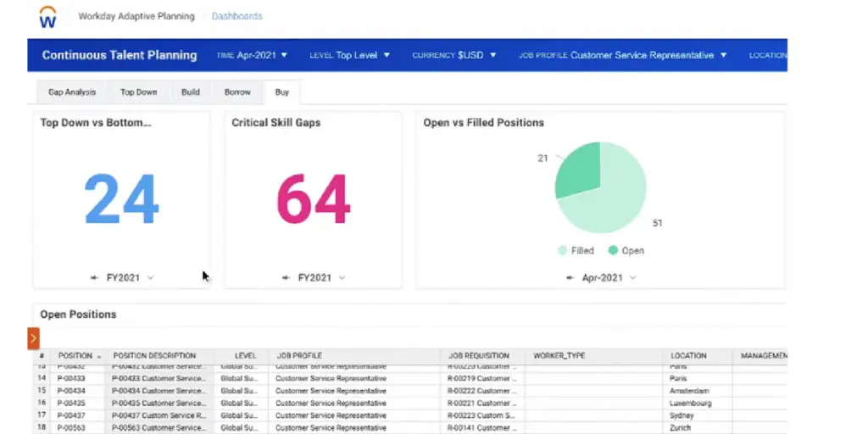This screenshot has width=868, height=434.
Task: Click the light green Filled pie slice
Action: (612, 199)
